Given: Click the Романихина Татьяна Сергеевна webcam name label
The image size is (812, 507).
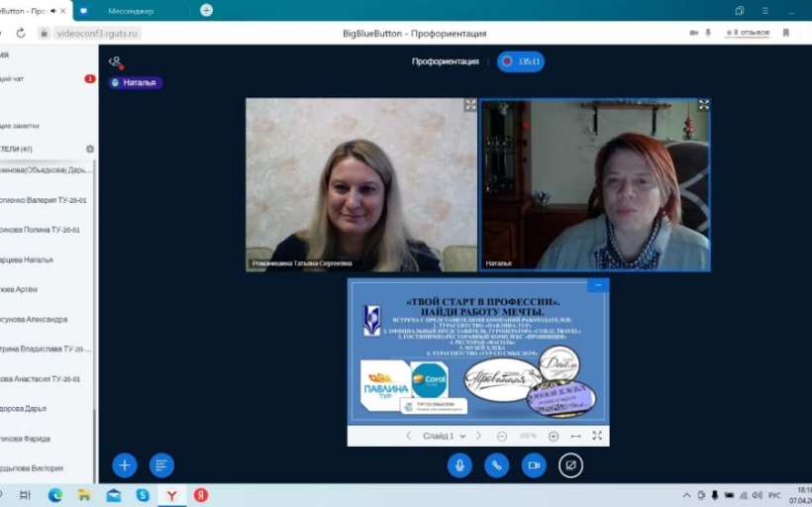Looking at the screenshot, I should point(302,263).
